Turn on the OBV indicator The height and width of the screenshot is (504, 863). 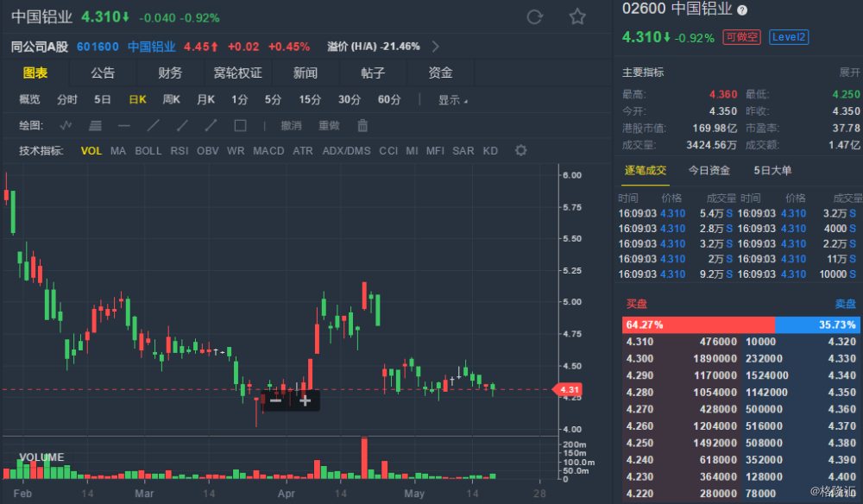207,151
